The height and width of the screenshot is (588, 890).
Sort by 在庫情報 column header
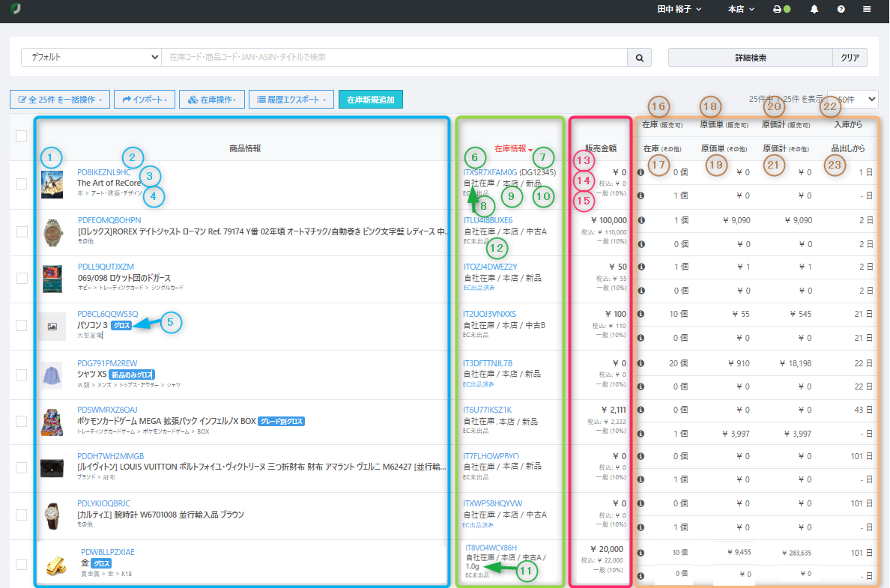click(x=513, y=149)
